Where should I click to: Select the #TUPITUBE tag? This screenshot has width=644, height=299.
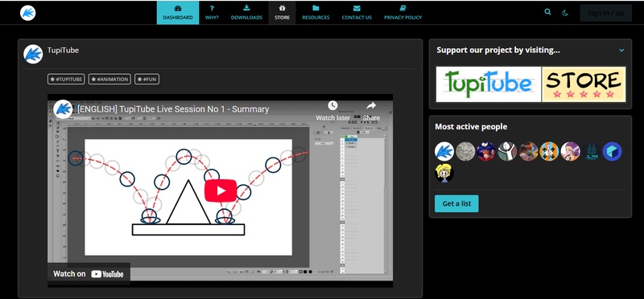66,79
